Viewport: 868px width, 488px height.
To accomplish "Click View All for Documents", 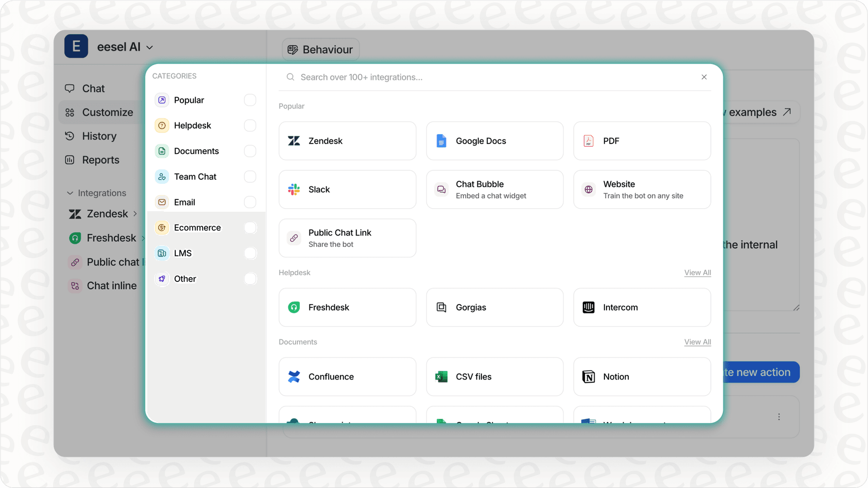I will pyautogui.click(x=697, y=341).
